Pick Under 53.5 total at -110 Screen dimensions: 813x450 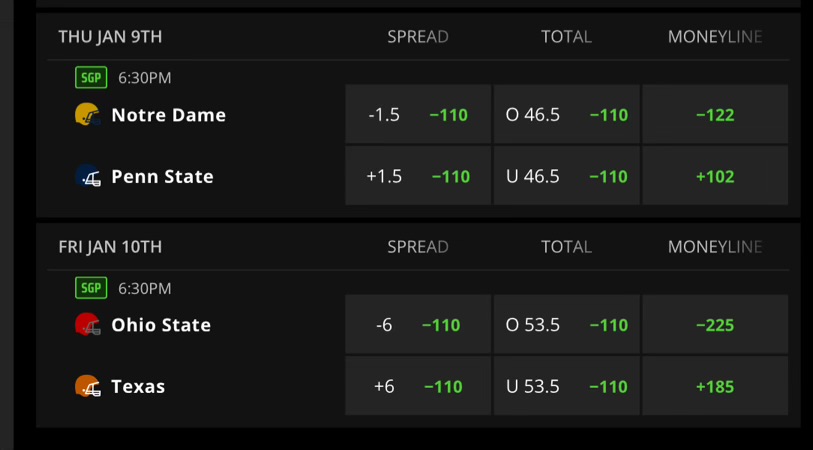tap(567, 386)
